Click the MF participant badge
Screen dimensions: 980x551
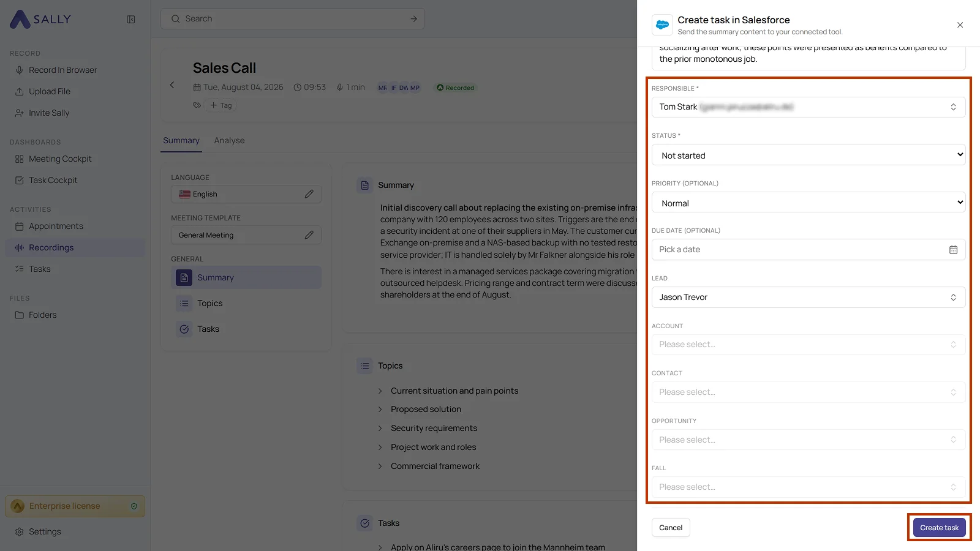382,88
